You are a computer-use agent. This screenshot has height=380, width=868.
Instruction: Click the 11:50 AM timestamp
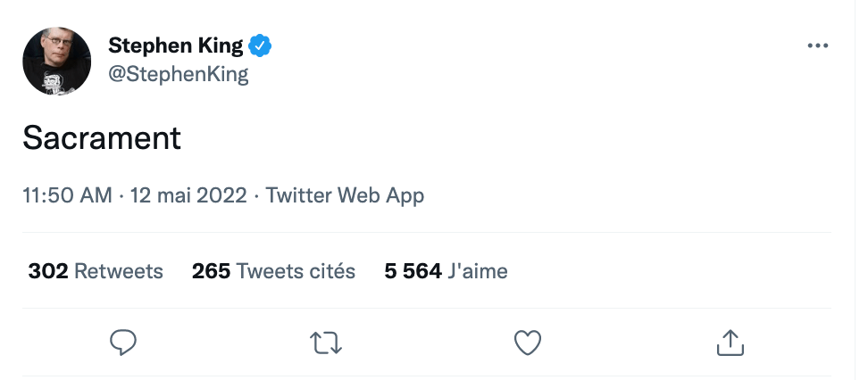[67, 194]
